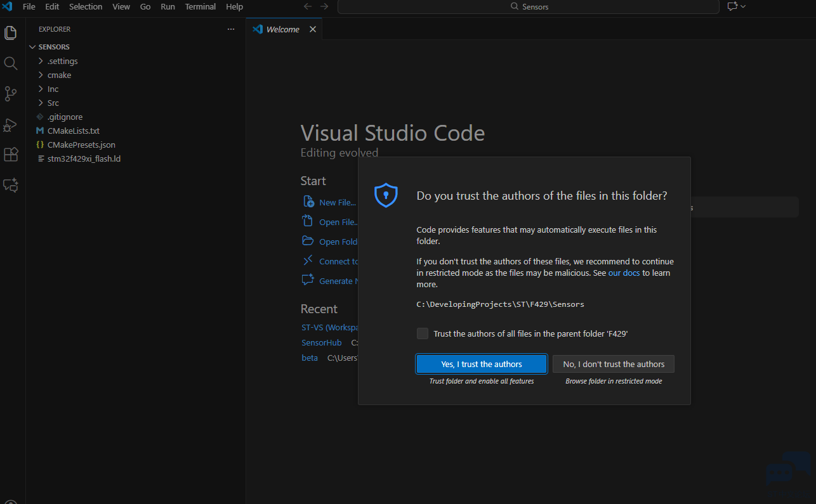Expand the cmake folder

coord(59,75)
